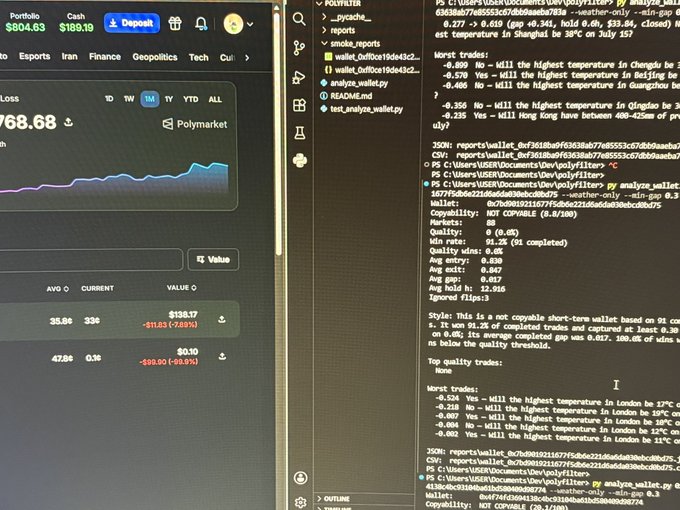The width and height of the screenshot is (680, 510).
Task: Set the chart range to 1W
Action: tap(129, 99)
